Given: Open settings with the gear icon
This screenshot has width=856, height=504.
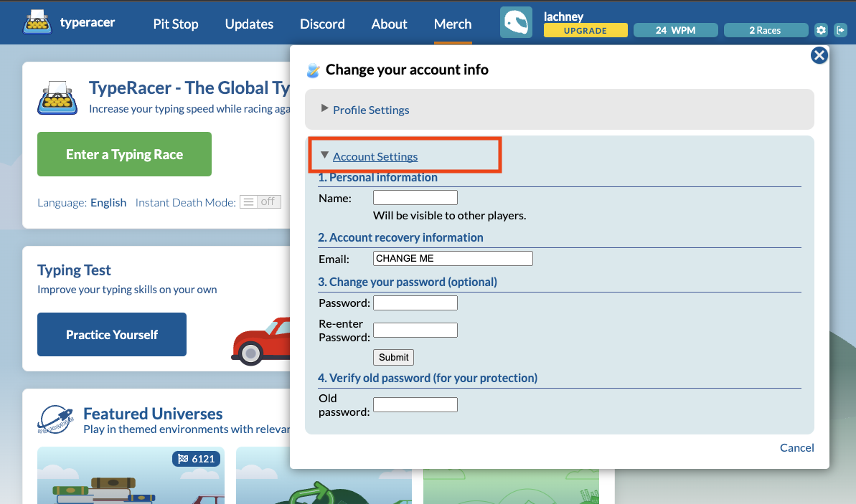Looking at the screenshot, I should (821, 30).
